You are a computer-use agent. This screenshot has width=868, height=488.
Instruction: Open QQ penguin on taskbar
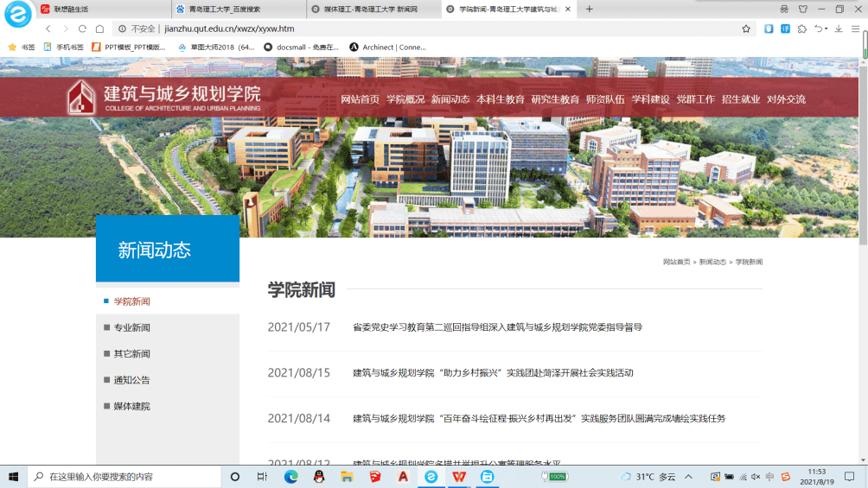319,477
